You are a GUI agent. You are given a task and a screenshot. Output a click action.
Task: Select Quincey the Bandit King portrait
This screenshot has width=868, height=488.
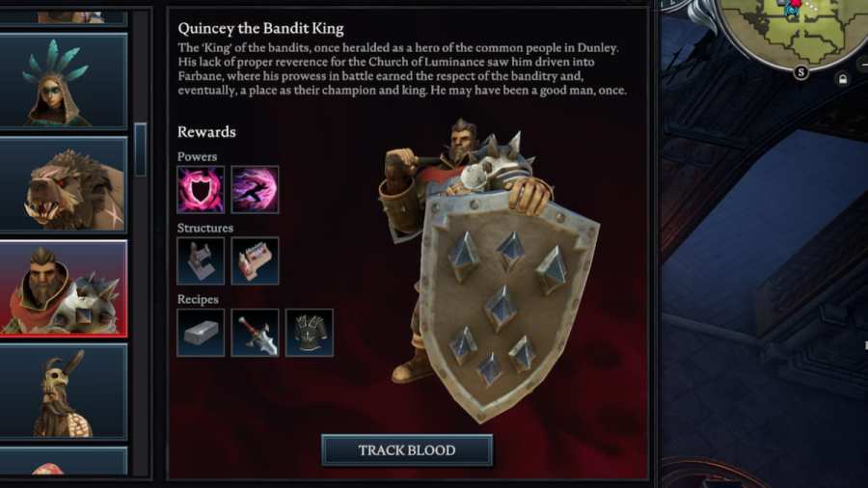point(63,288)
